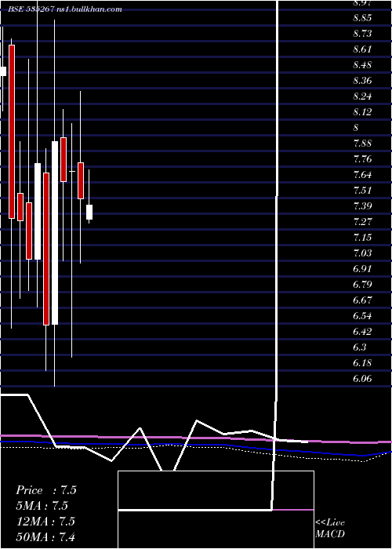
Task: Click the price axis label 6.18
Action: [362, 362]
